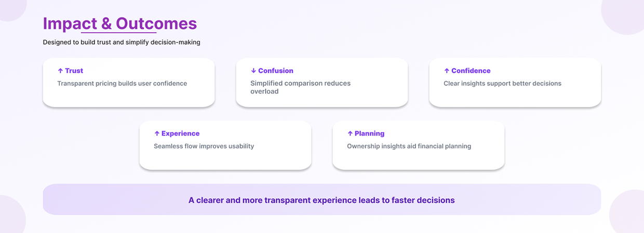Click the purple faster decisions banner
This screenshot has width=644, height=233.
(x=321, y=200)
